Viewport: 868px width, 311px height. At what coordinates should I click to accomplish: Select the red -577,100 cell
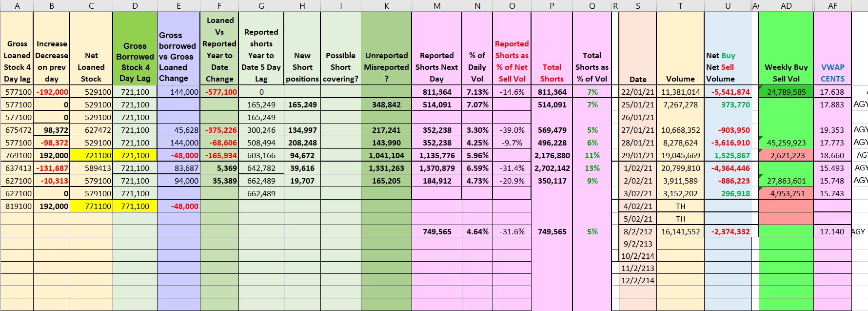click(219, 92)
